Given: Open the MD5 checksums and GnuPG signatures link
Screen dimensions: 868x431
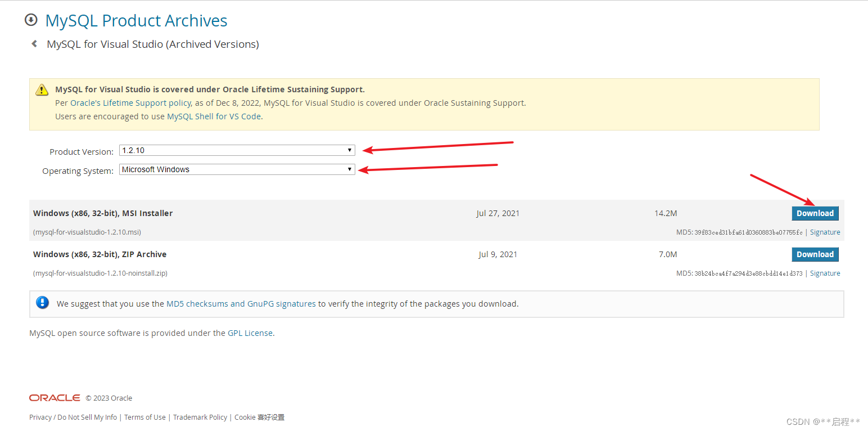Looking at the screenshot, I should (x=239, y=303).
